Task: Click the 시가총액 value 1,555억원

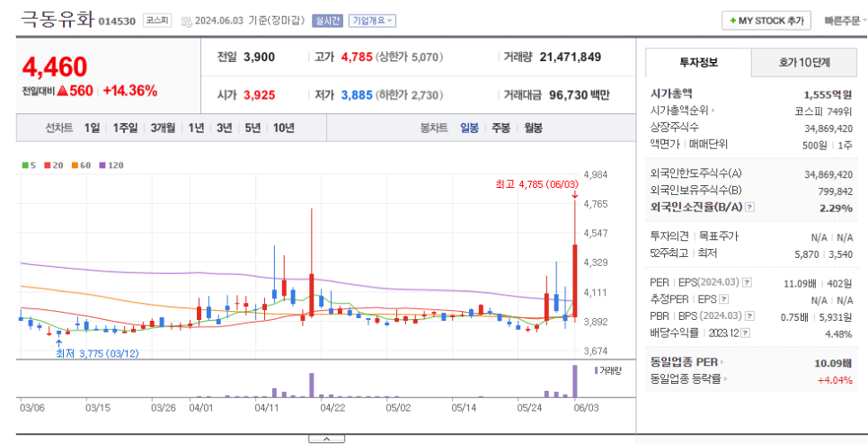Action: 828,94
